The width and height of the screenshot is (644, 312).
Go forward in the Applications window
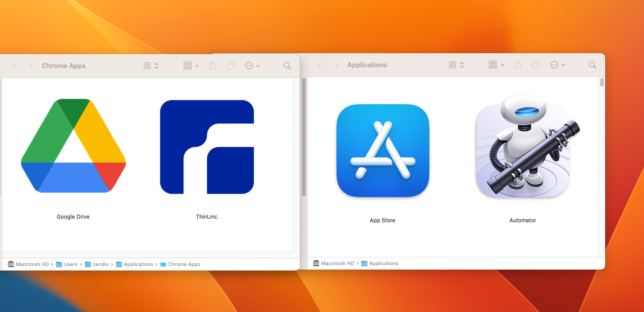click(x=336, y=65)
